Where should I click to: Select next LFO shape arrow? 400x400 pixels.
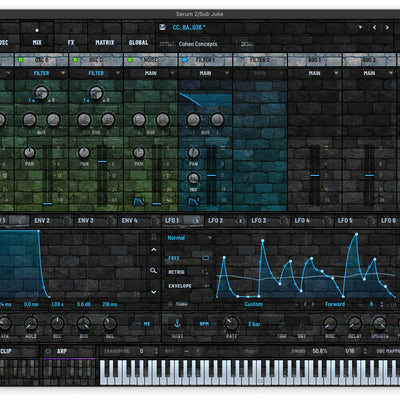pyautogui.click(x=313, y=304)
